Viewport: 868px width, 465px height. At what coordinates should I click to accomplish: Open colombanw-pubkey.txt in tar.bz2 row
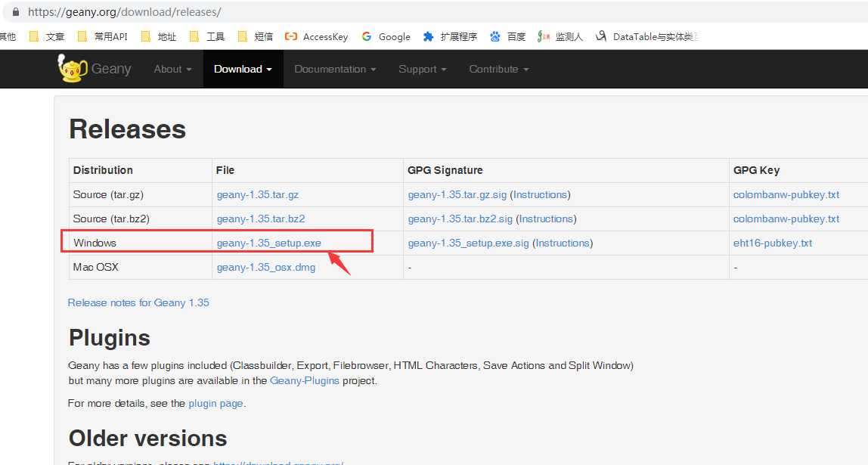[x=786, y=219]
